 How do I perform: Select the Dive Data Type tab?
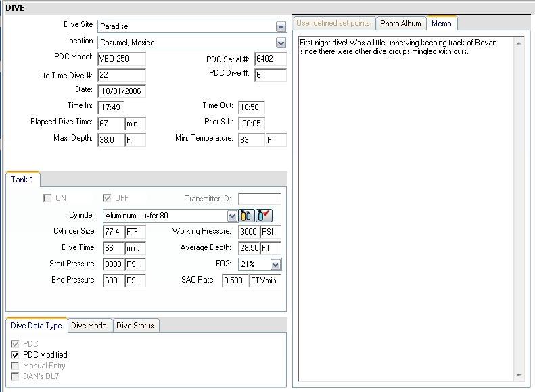tap(37, 326)
